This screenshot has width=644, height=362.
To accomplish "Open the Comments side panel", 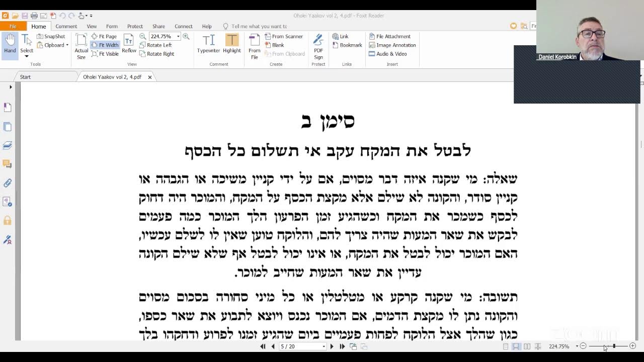I will (7, 164).
